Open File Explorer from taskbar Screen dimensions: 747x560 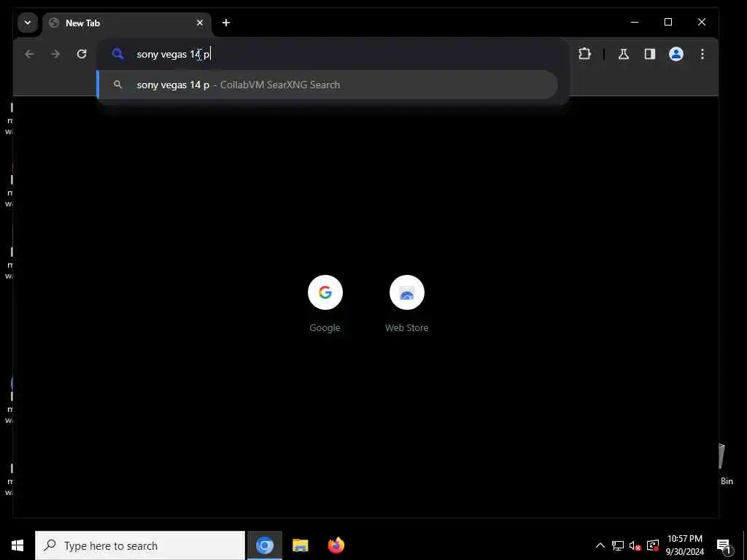(x=300, y=545)
